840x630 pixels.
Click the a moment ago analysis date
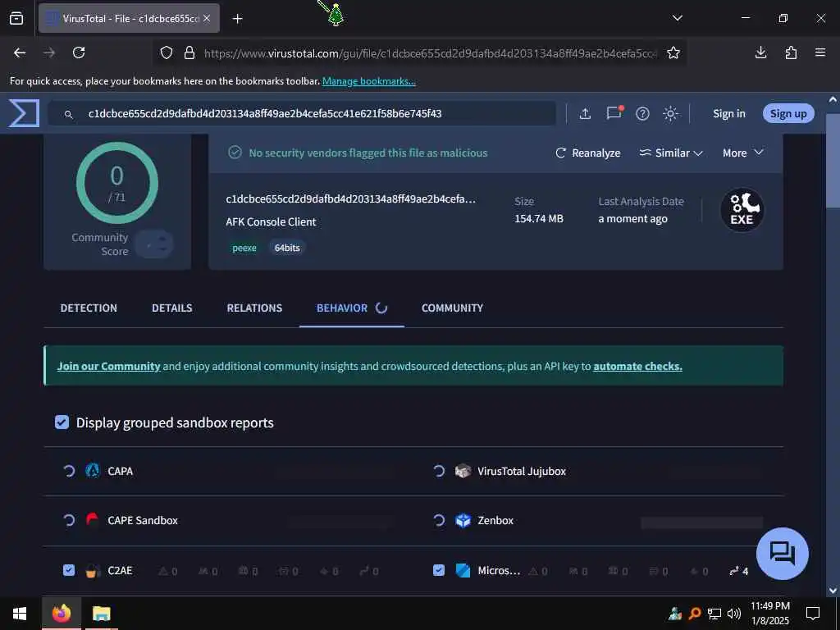[632, 218]
